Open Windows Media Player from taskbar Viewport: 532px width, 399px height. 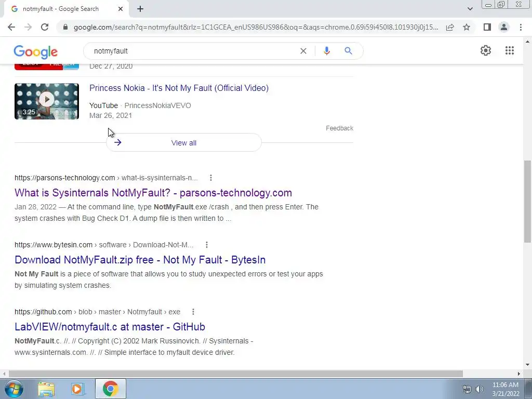click(x=78, y=389)
